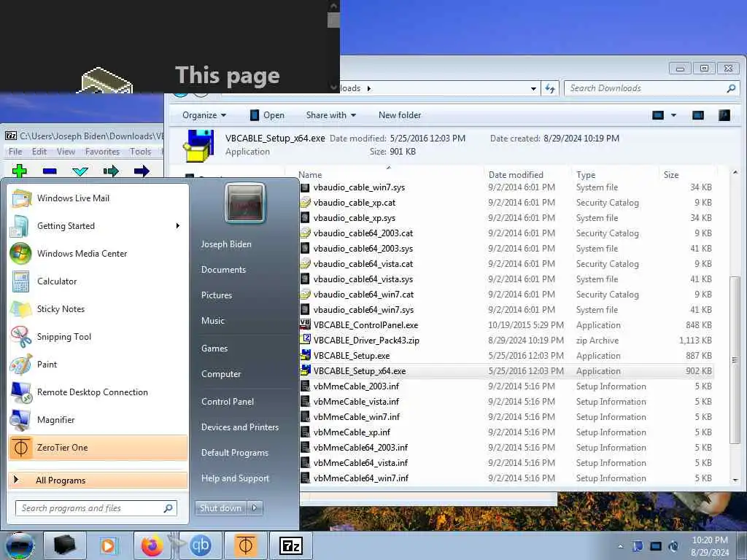Click the dark blue Move arrow in 7-Zip
Image resolution: width=747 pixels, height=560 pixels.
142,171
